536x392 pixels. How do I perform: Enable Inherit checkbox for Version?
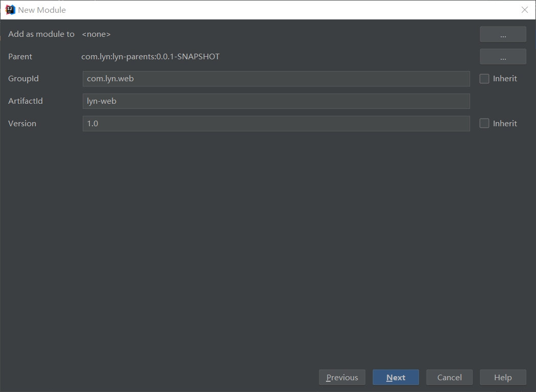[x=484, y=124]
